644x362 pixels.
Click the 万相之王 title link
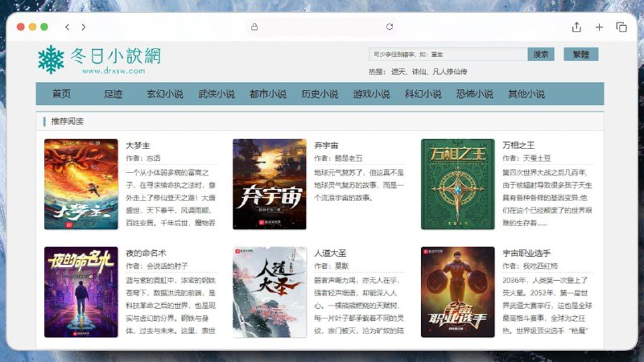pyautogui.click(x=518, y=146)
